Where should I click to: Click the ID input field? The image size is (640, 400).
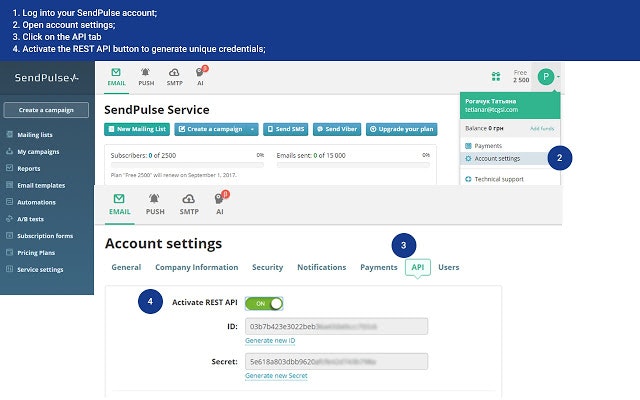(336, 327)
